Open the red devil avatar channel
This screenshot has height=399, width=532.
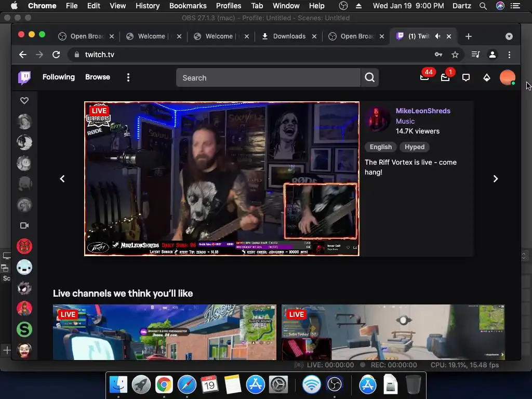tap(24, 246)
